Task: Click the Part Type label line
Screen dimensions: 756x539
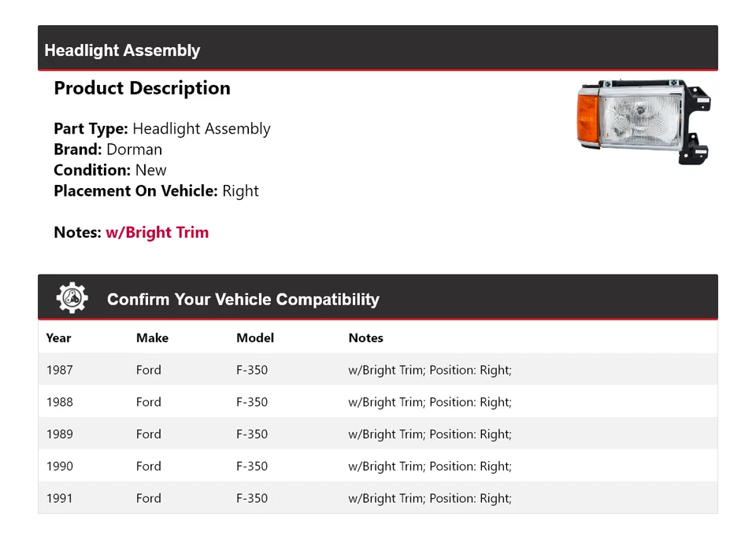Action: click(161, 129)
